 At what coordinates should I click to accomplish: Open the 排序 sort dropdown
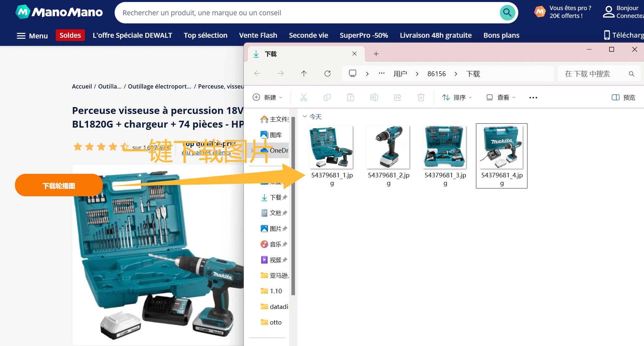pyautogui.click(x=457, y=97)
